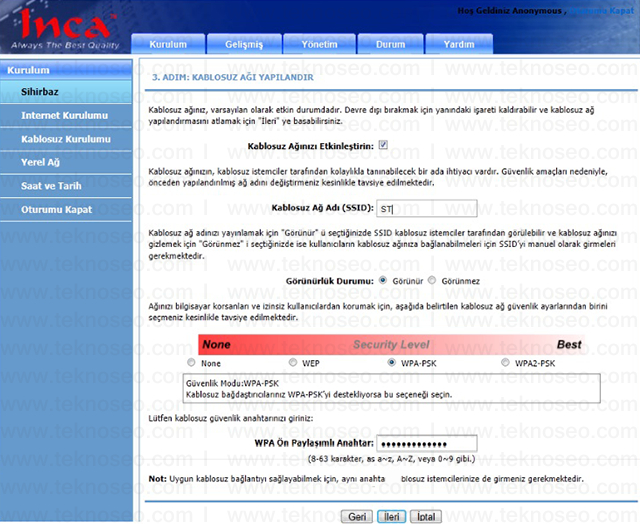Toggle Kablosuz Ağınızı Etkinleştirin checkbox
Image resolution: width=640 pixels, height=524 pixels.
[383, 145]
